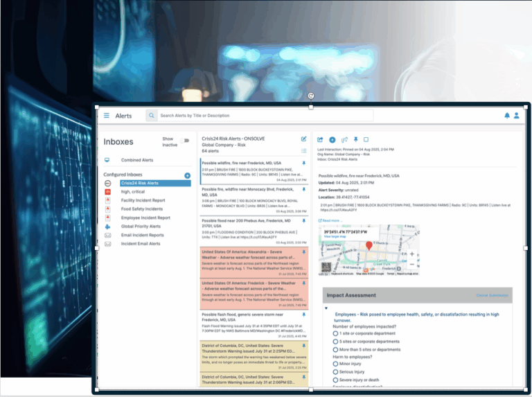Zoom out on the map
Screen dimensions: 532x397
tap(412, 264)
